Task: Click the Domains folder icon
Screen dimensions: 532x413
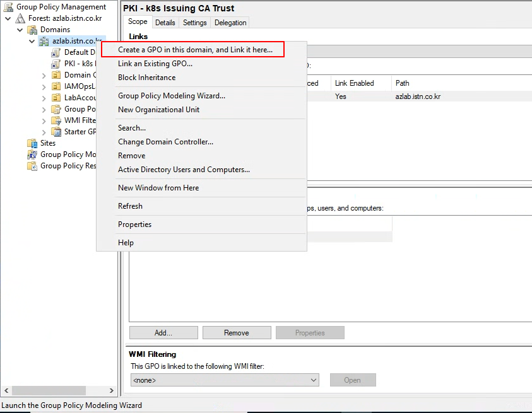Action: (32, 30)
